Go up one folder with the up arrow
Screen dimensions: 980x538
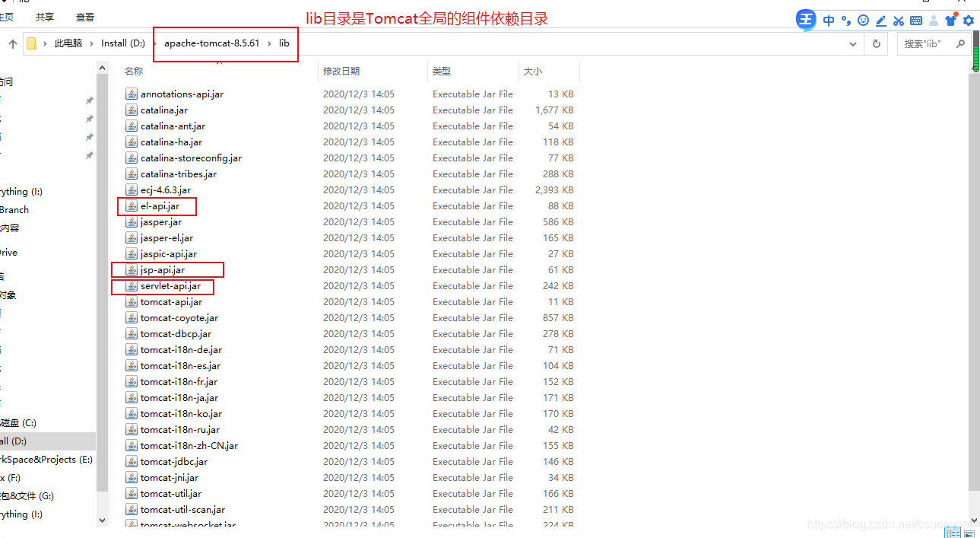tap(13, 44)
